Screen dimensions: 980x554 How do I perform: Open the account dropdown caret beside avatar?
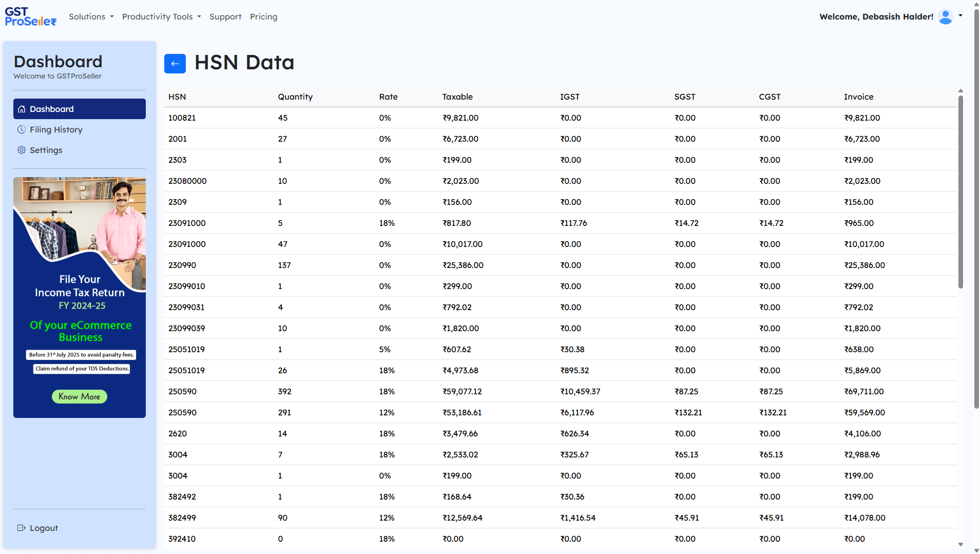pyautogui.click(x=960, y=15)
